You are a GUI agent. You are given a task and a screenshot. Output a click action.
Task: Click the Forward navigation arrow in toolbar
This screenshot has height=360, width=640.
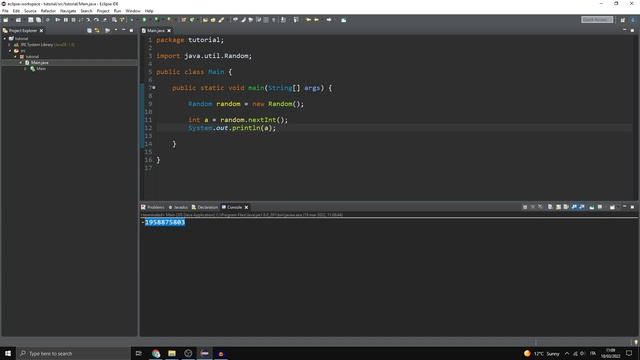point(329,20)
